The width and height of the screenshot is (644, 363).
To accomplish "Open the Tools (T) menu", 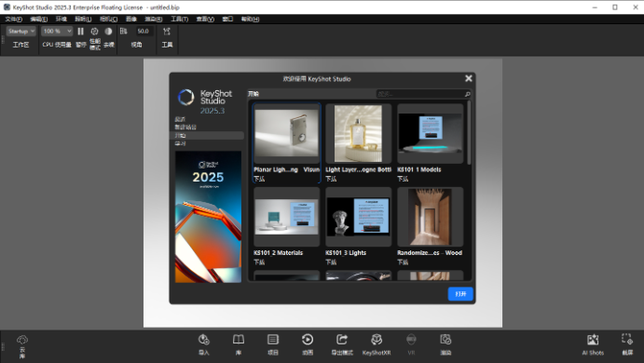I will click(180, 19).
